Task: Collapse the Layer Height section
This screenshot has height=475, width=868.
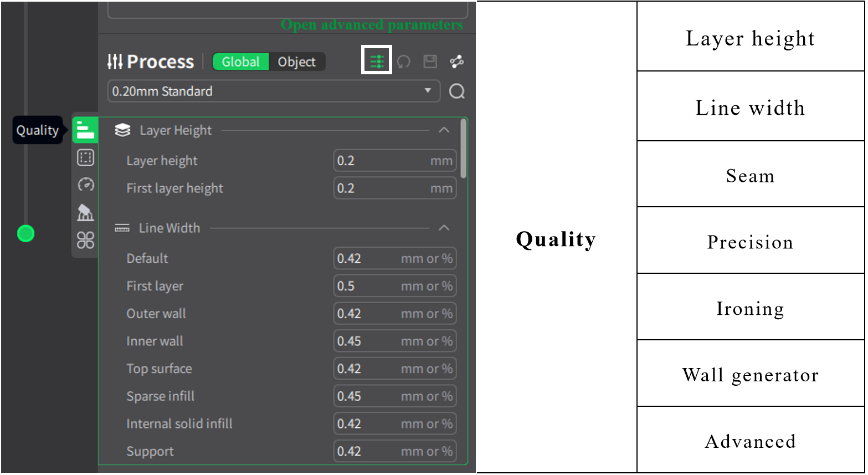Action: tap(444, 130)
